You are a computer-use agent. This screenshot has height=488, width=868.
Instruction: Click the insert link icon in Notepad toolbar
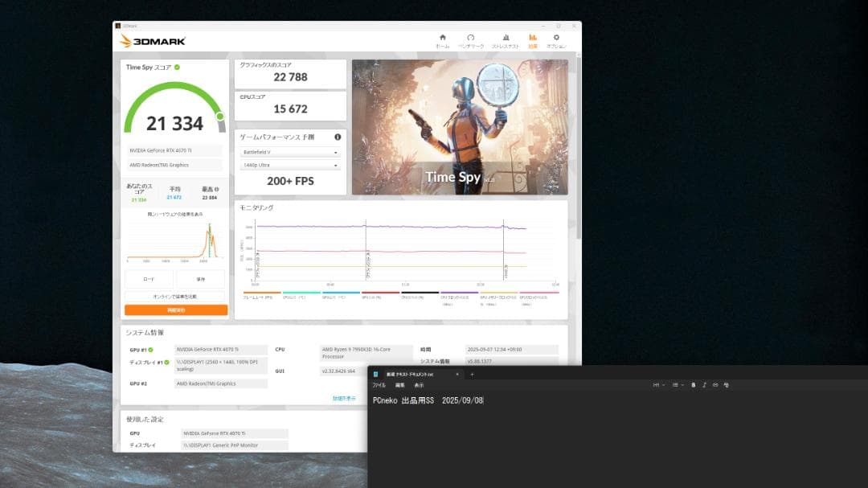coord(718,385)
